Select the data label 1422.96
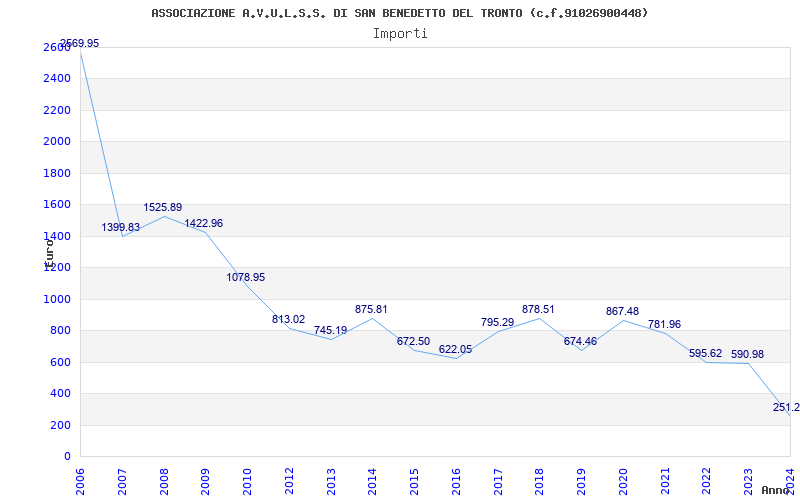 pos(204,223)
